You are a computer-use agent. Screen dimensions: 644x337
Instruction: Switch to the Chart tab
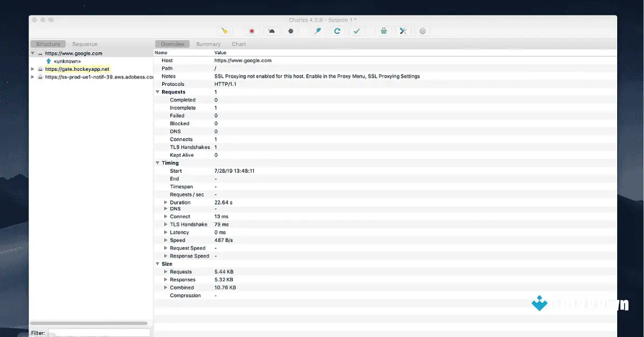pyautogui.click(x=238, y=43)
